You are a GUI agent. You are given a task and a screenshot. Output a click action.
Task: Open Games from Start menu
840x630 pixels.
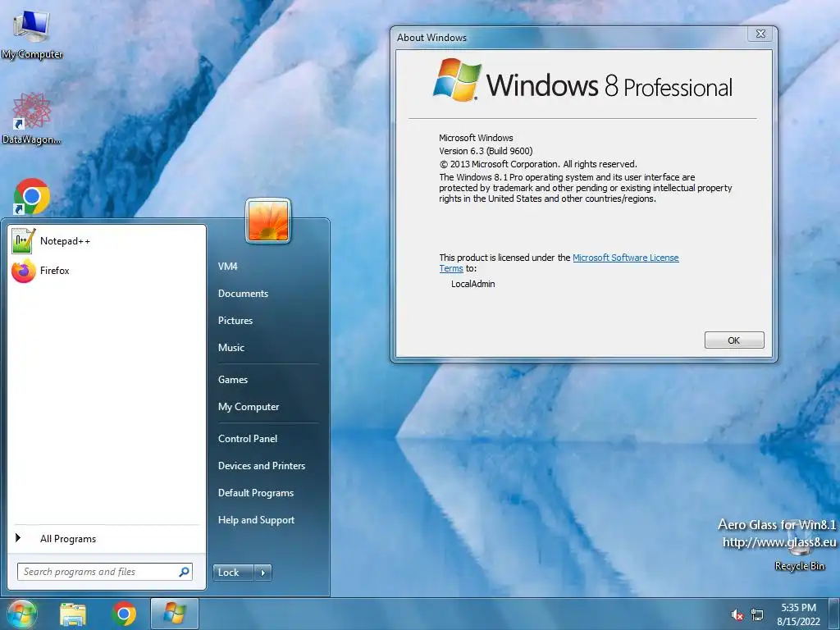click(232, 379)
